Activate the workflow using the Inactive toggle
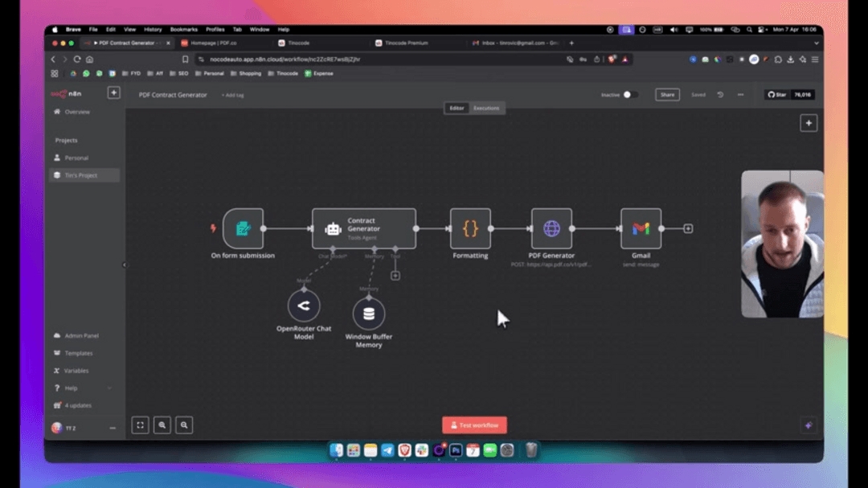The image size is (868, 488). click(x=630, y=94)
